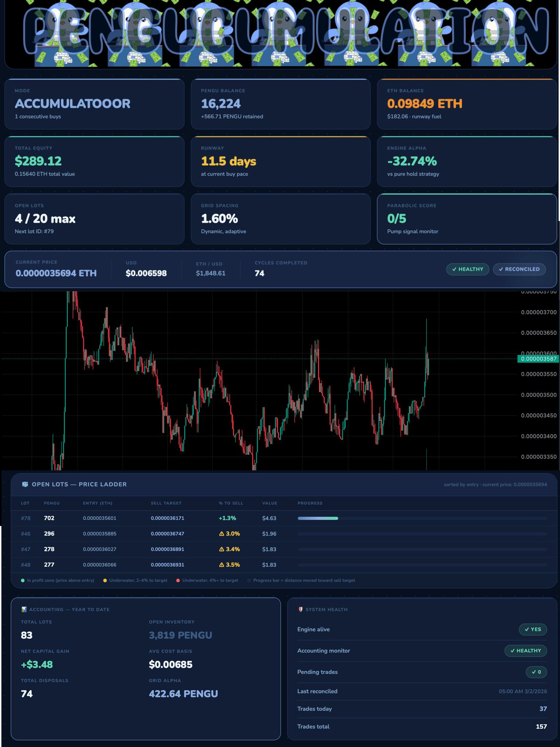Click the ice cube icon beside Open Lots
The image size is (560, 747).
(x=25, y=484)
